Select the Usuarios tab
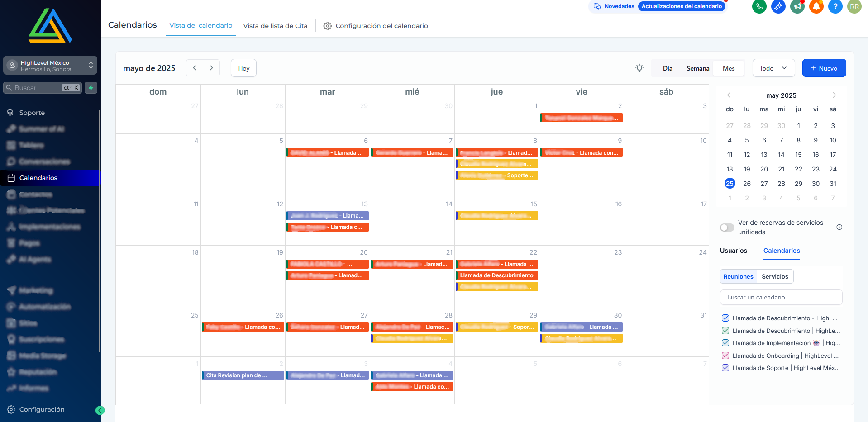Image resolution: width=868 pixels, height=422 pixels. tap(733, 251)
